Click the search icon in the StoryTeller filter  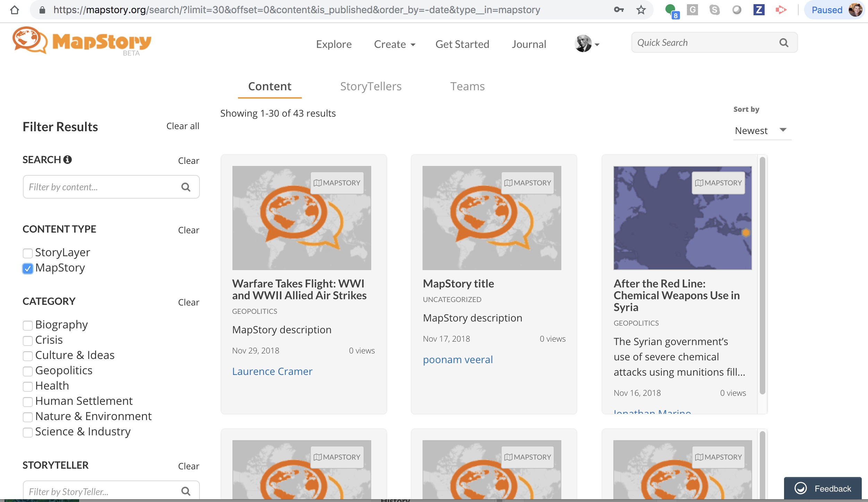tap(186, 491)
